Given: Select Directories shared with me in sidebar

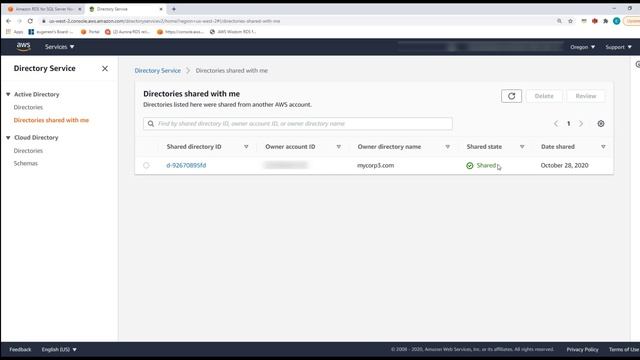Looking at the screenshot, I should point(51,120).
